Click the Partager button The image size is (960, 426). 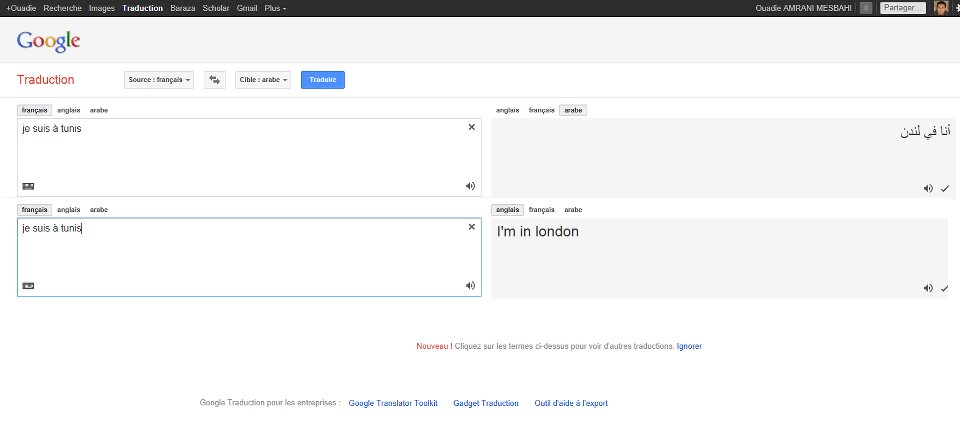(x=903, y=8)
